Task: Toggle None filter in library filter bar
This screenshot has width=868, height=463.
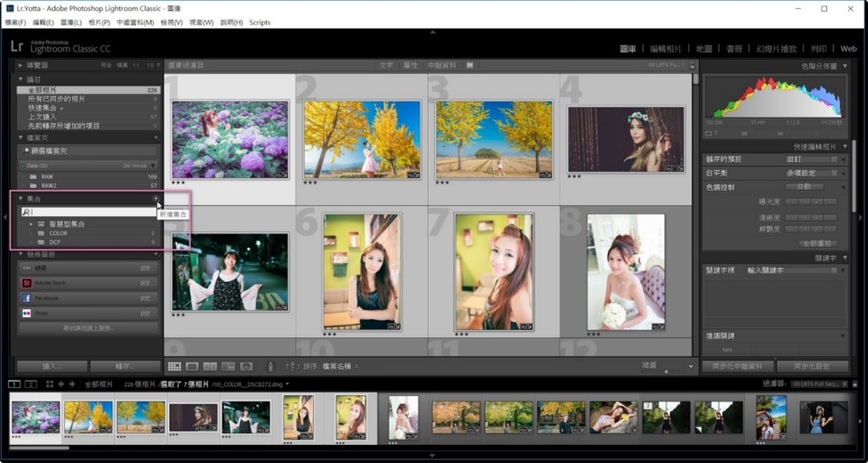Action: (x=470, y=65)
